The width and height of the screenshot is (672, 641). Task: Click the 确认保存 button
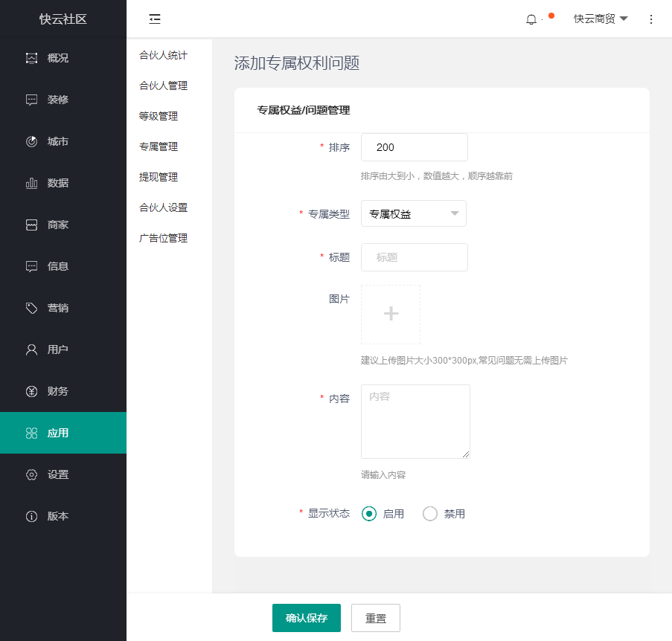pyautogui.click(x=307, y=618)
